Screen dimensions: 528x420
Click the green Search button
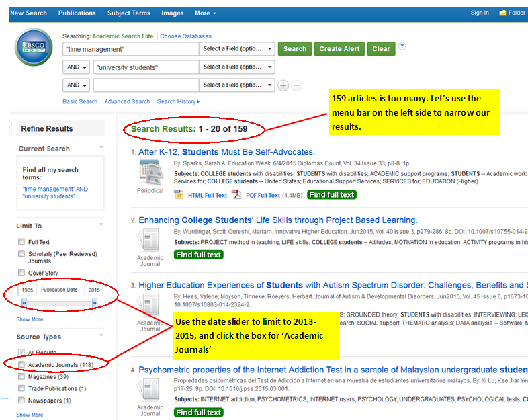click(294, 49)
